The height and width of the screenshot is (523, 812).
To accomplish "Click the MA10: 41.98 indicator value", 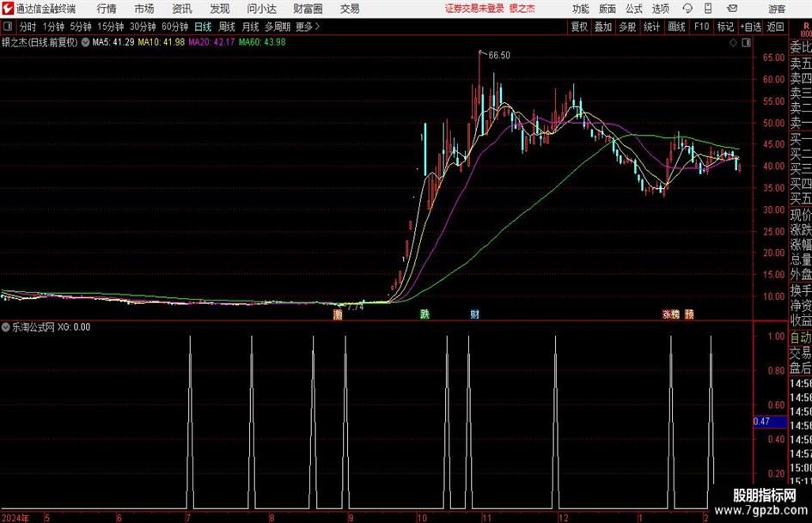I will point(161,42).
